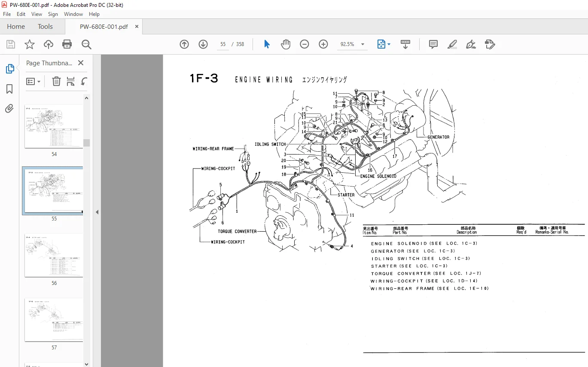
Task: Open the zoom level dropdown arrow
Action: click(x=363, y=44)
